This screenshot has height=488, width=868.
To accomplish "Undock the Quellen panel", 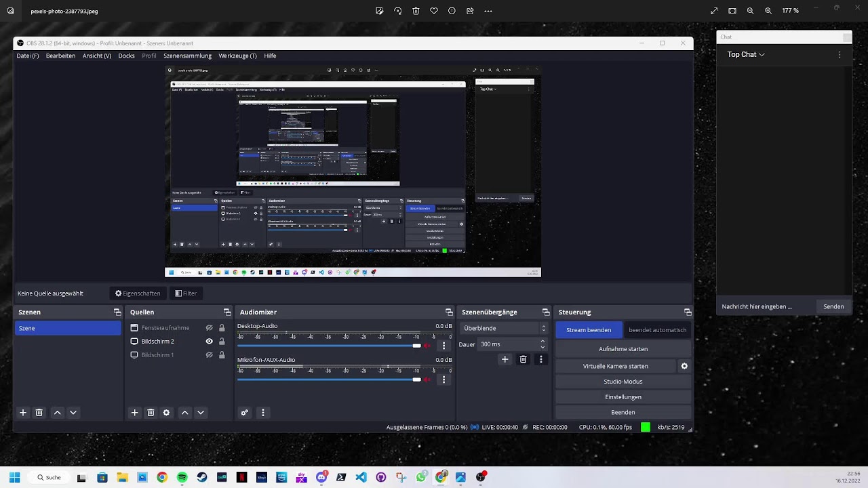I will click(x=227, y=312).
